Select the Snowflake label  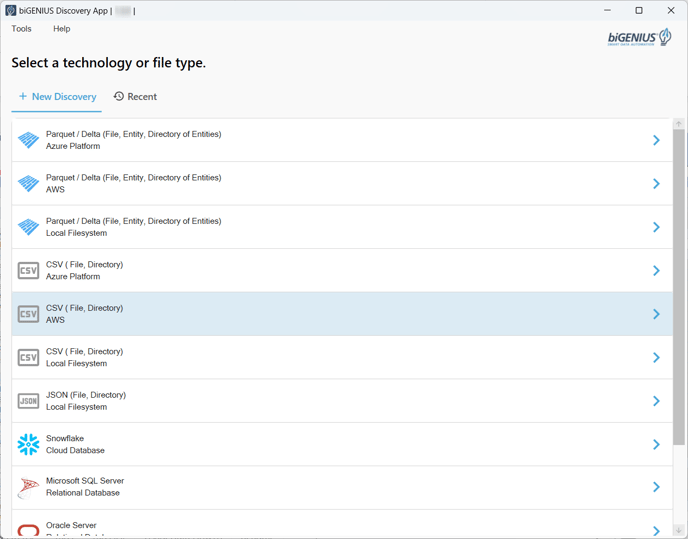(65, 438)
